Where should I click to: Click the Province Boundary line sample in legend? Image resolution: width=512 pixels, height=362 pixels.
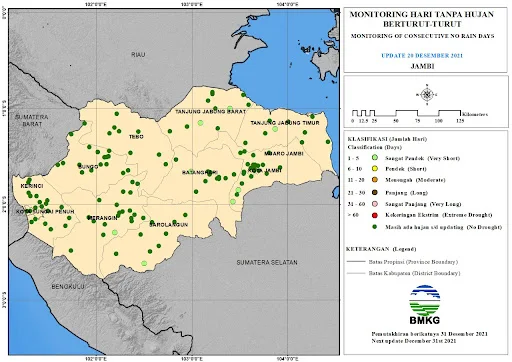click(x=356, y=262)
